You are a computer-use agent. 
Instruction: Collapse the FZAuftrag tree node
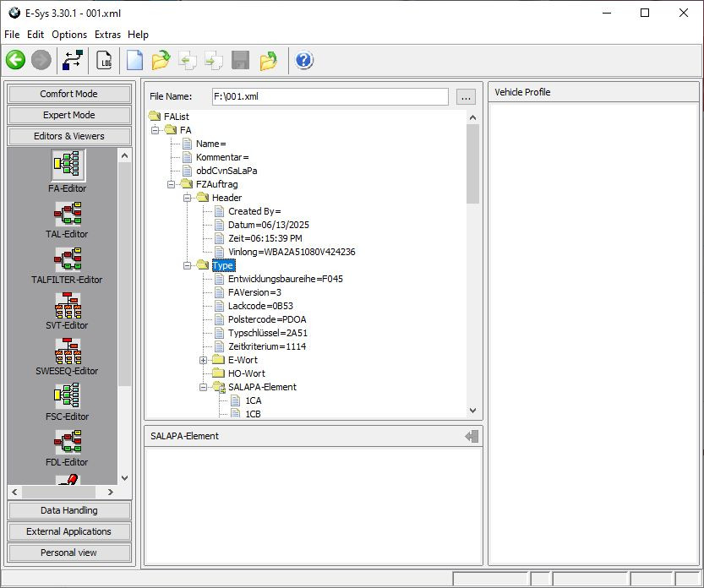point(171,184)
